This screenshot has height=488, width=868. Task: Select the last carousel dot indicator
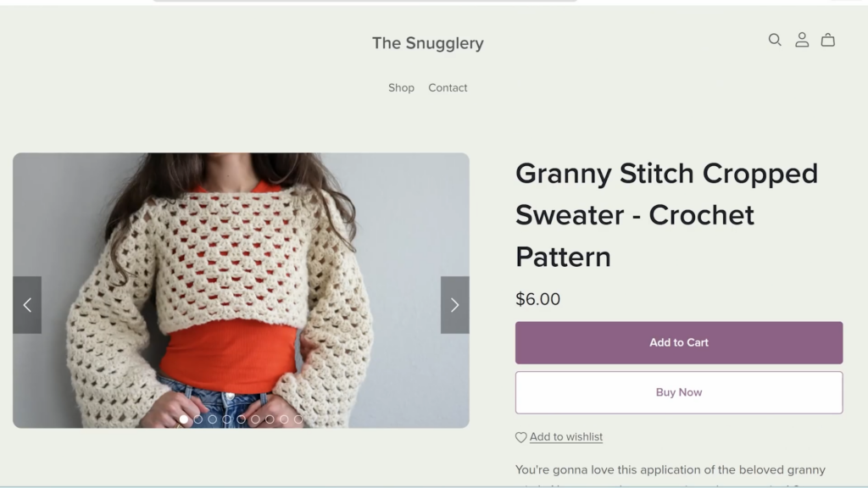pos(298,419)
